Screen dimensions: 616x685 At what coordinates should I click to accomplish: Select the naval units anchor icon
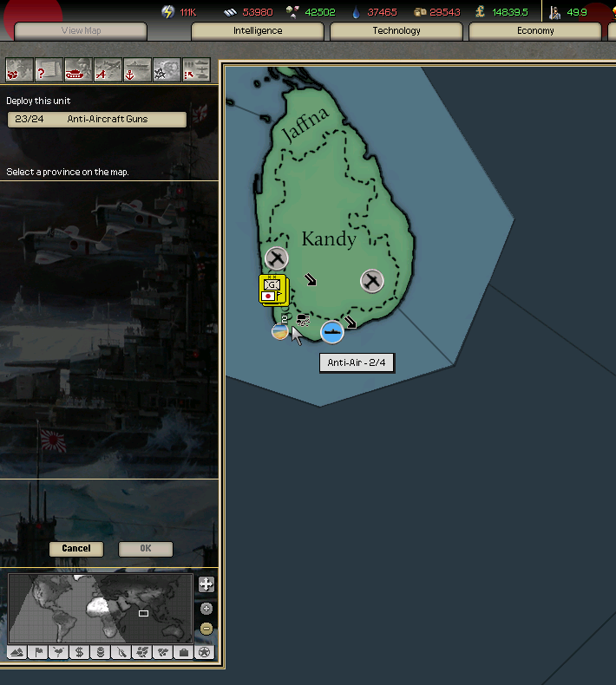[x=137, y=69]
